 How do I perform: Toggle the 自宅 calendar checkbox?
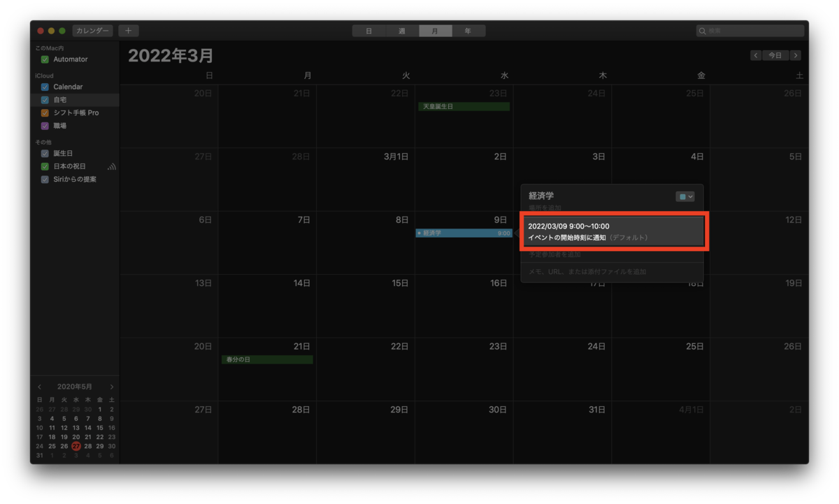[45, 100]
